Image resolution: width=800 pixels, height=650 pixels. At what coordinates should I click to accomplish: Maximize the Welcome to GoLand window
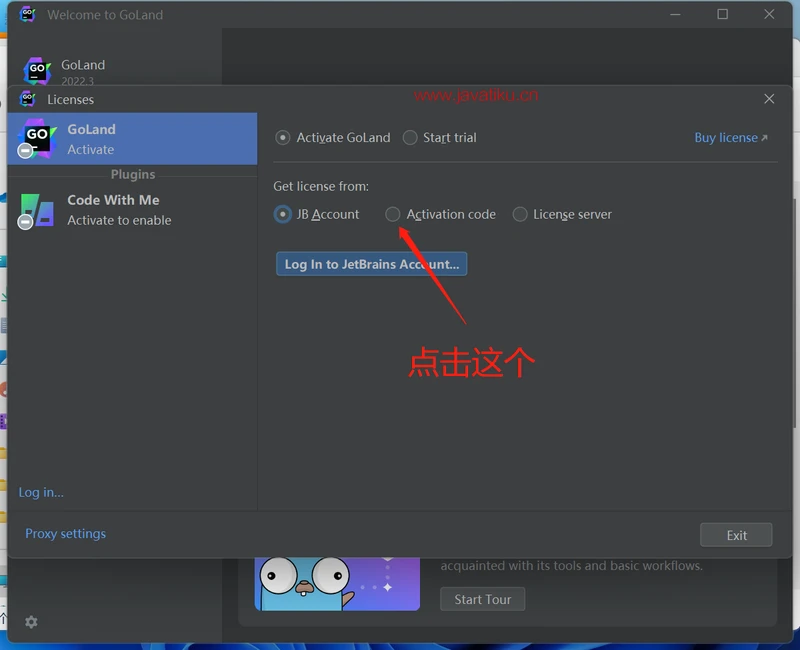(723, 15)
